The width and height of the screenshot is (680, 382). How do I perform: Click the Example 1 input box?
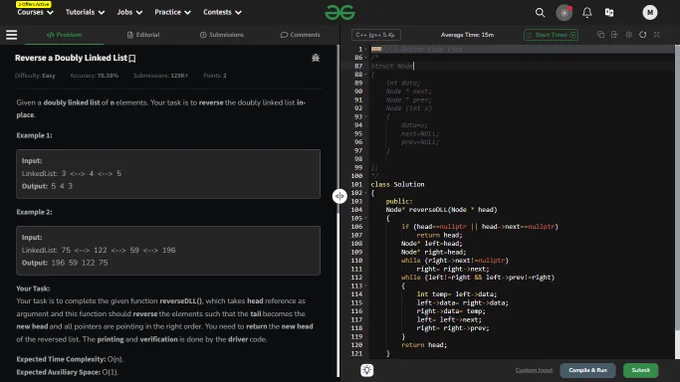coord(168,174)
